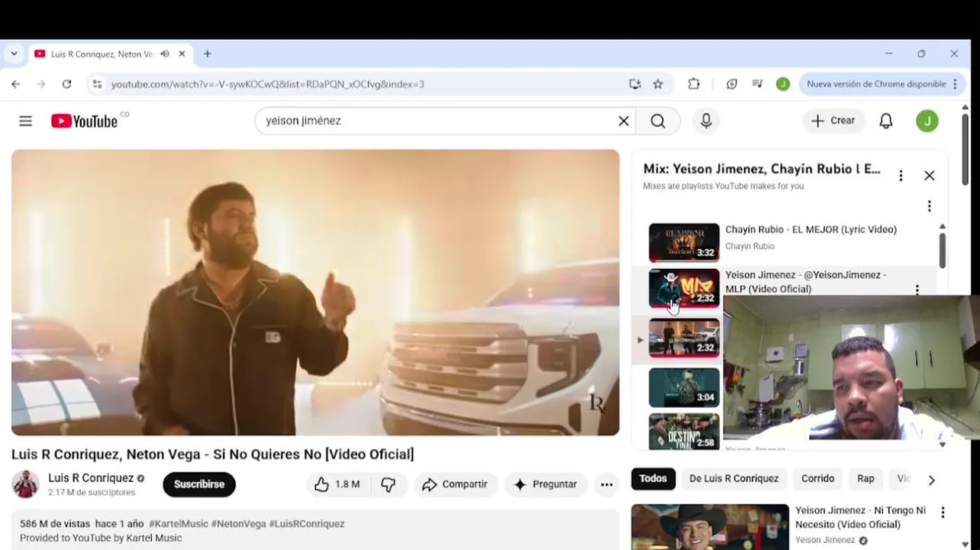Image resolution: width=980 pixels, height=550 pixels.
Task: Select the De Luis R Conriquez filter chip
Action: click(x=734, y=479)
